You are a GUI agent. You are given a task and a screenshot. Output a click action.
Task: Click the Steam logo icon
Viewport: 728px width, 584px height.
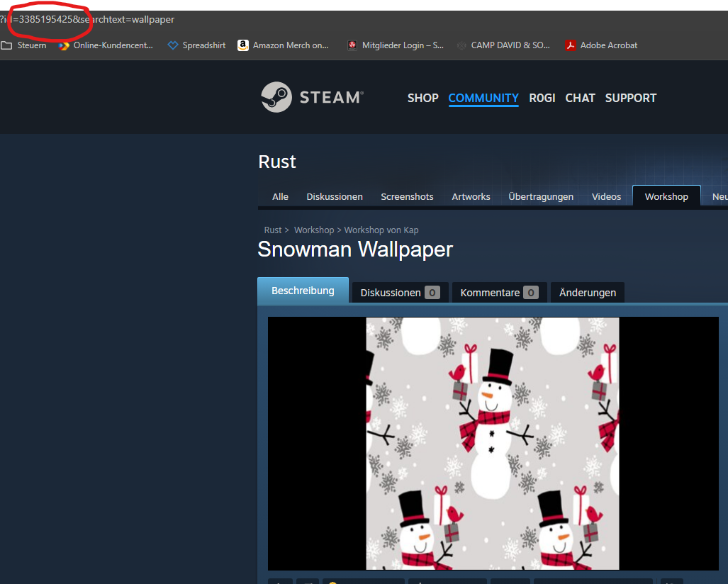[276, 97]
